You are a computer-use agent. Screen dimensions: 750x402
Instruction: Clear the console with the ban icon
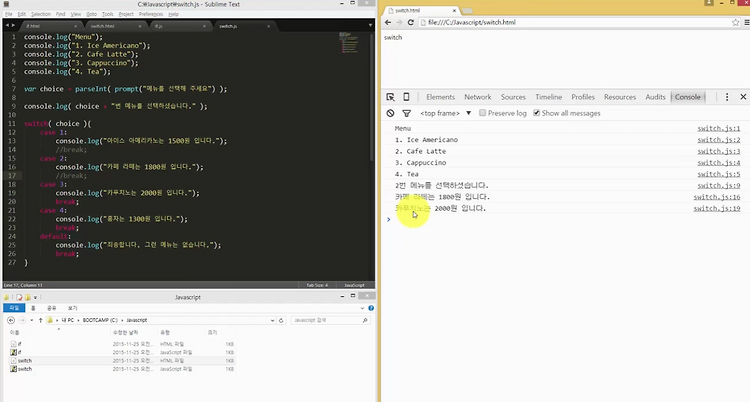pyautogui.click(x=390, y=113)
